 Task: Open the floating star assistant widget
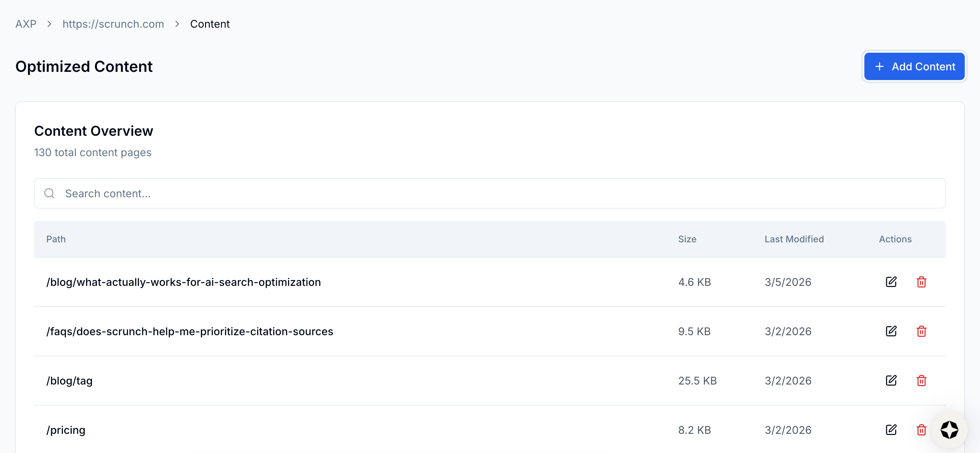point(949,430)
